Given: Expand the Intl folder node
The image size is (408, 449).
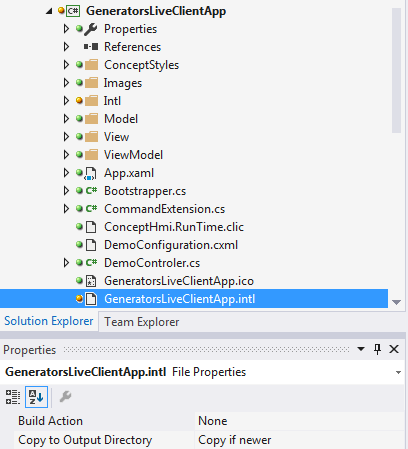Looking at the screenshot, I should 66,101.
